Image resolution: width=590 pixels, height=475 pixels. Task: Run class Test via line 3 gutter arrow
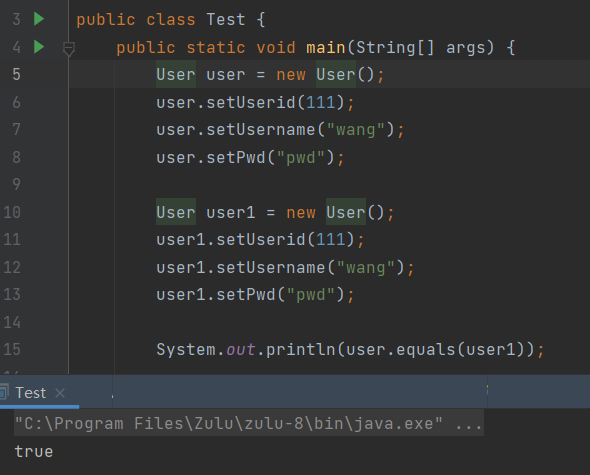(39, 19)
